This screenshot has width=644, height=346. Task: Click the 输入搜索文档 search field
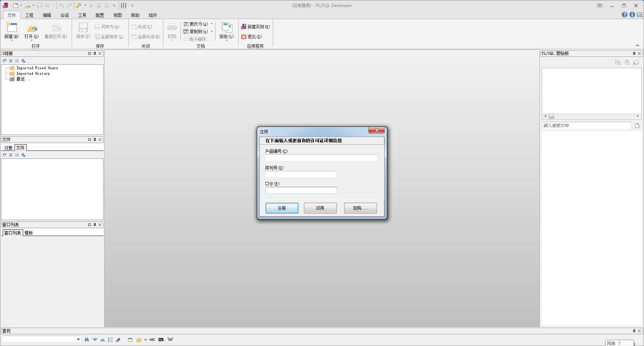click(586, 126)
